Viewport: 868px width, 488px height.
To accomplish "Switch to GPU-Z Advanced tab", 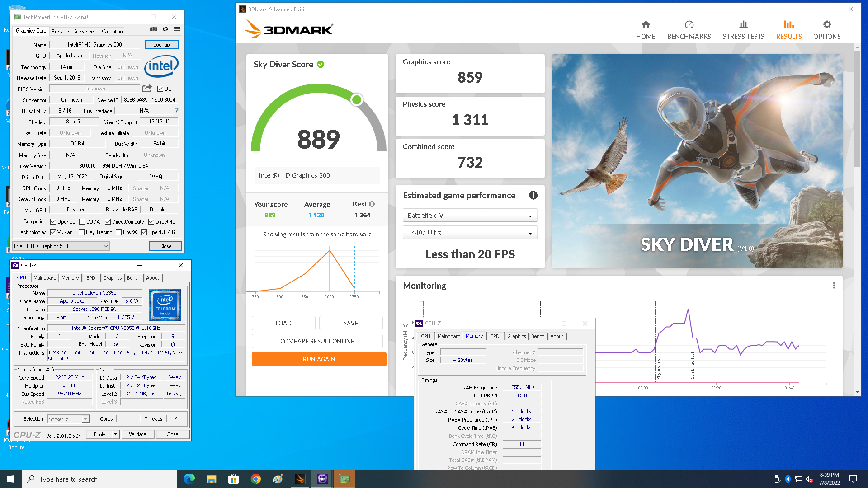I will pyautogui.click(x=85, y=32).
